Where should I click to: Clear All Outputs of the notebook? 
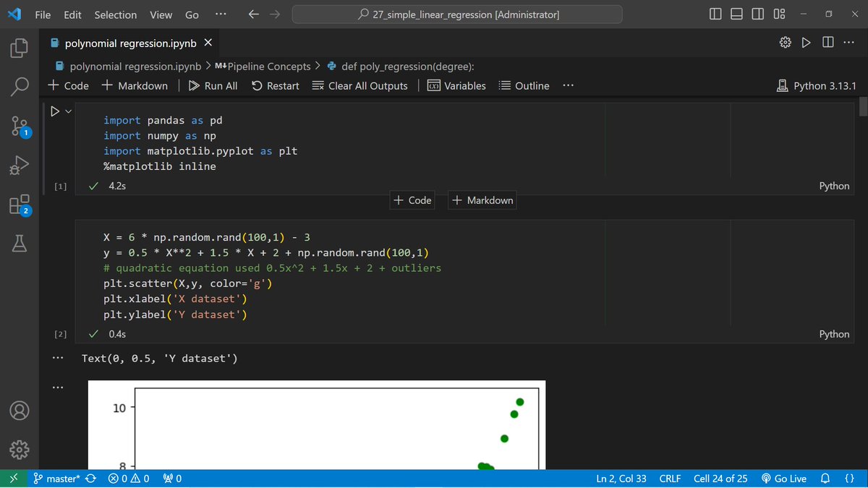click(359, 85)
